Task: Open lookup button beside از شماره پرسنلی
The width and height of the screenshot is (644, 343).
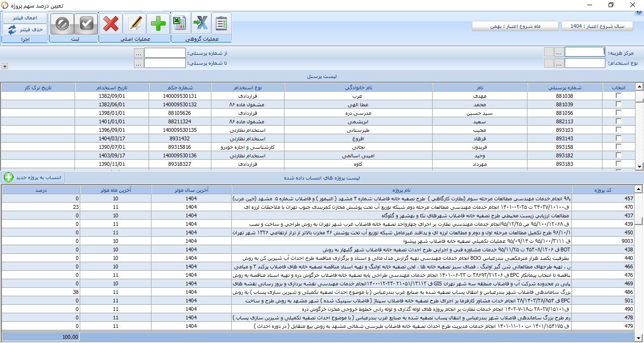Action: 139,53
